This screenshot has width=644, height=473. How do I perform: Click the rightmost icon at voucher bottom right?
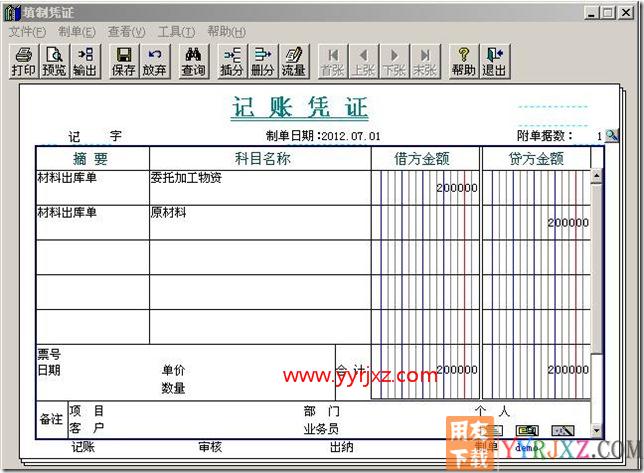[563, 430]
